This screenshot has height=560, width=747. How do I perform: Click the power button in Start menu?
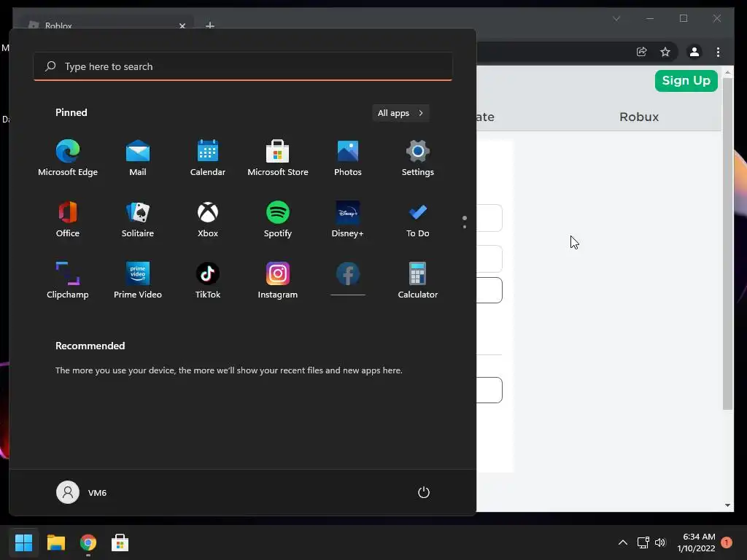tap(424, 492)
